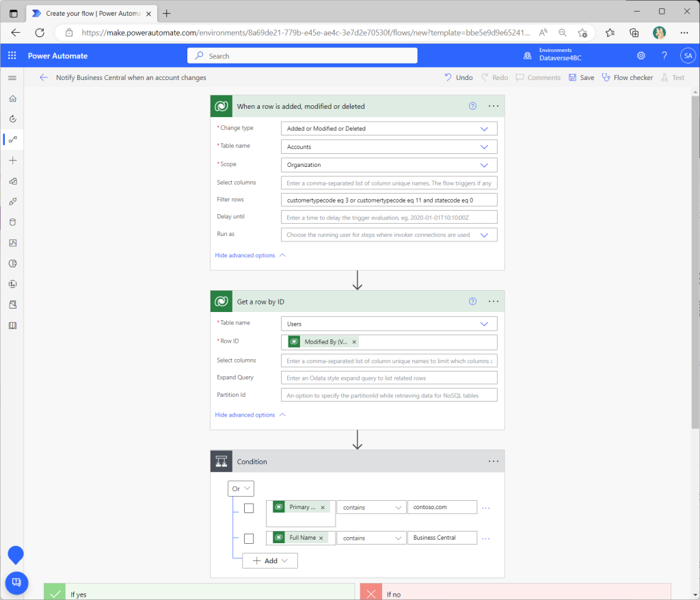Image resolution: width=700 pixels, height=600 pixels.
Task: Click the contoso.com value field
Action: pyautogui.click(x=442, y=507)
